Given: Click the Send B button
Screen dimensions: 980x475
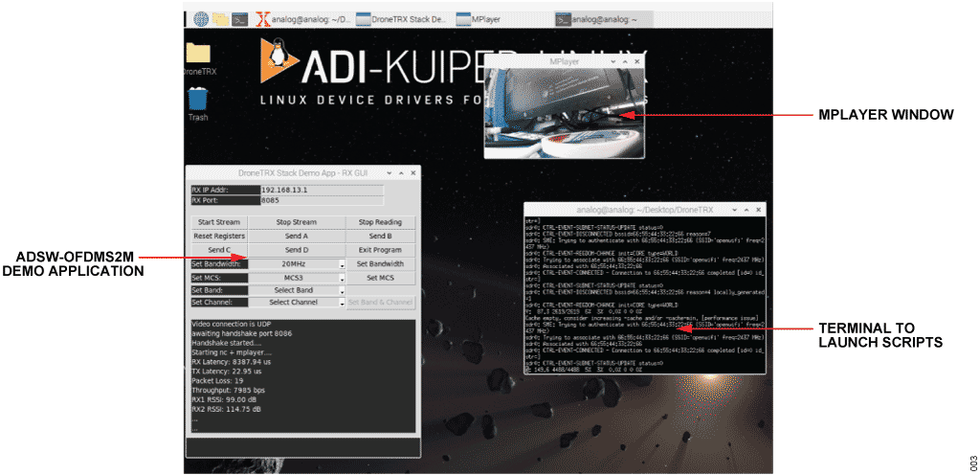Looking at the screenshot, I should 380,237.
